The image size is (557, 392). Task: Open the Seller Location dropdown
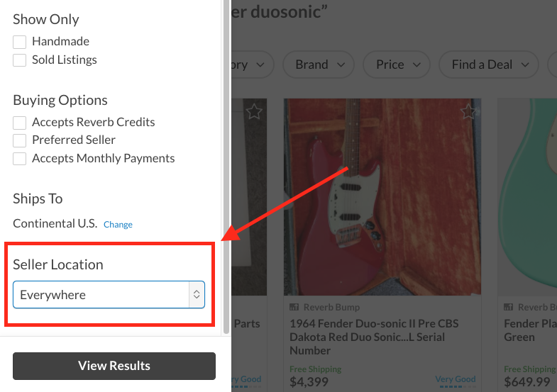(x=109, y=295)
